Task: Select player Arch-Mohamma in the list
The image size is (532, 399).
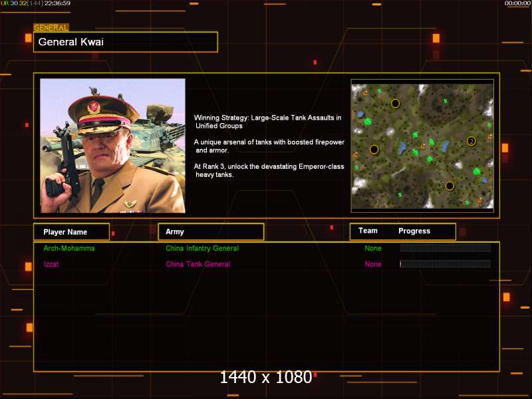Action: coord(69,248)
